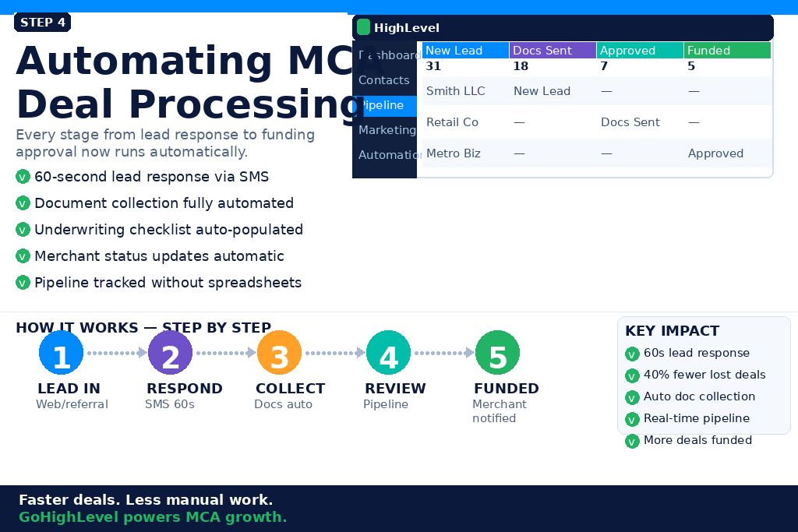
Task: Click the Approved count 7
Action: click(x=604, y=66)
